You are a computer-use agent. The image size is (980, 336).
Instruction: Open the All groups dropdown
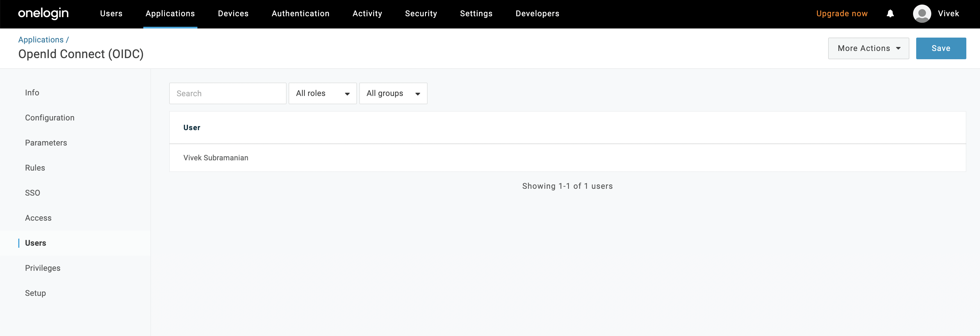click(393, 93)
